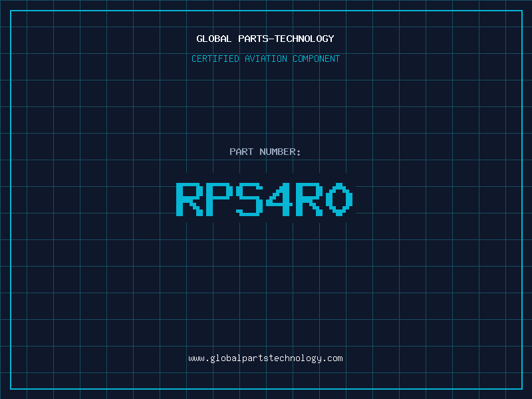The width and height of the screenshot is (532, 399).
Task: Click the second R of the part number
Action: (x=309, y=199)
